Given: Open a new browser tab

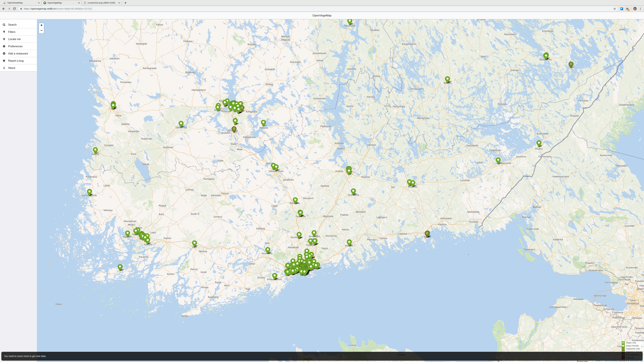Looking at the screenshot, I should pyautogui.click(x=125, y=3).
